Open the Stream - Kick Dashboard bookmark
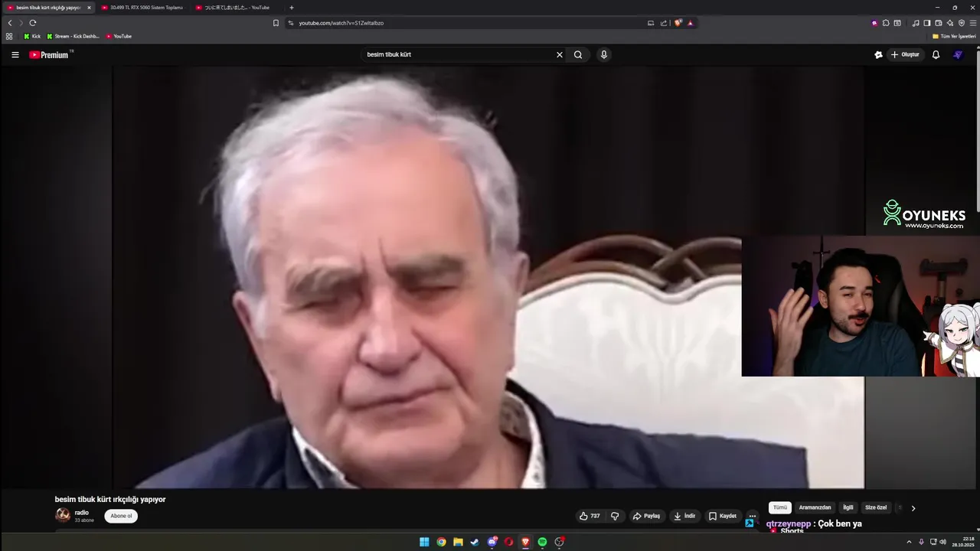Viewport: 980px width, 551px height. point(73,36)
